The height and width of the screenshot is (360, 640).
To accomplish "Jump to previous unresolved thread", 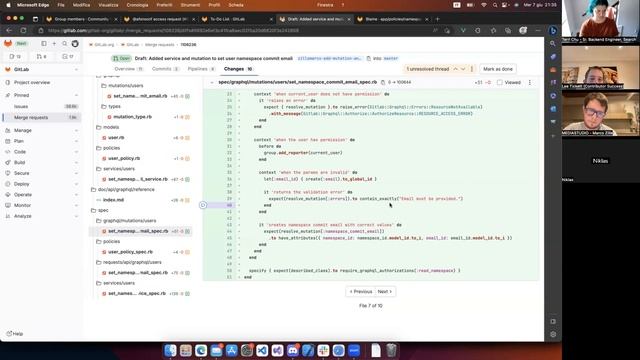I will [x=456, y=69].
